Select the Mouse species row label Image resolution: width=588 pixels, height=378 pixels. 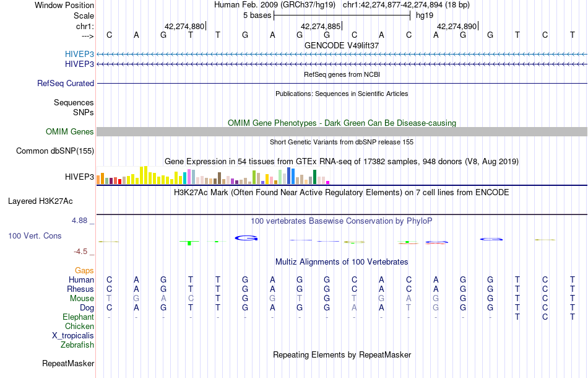[82, 299]
